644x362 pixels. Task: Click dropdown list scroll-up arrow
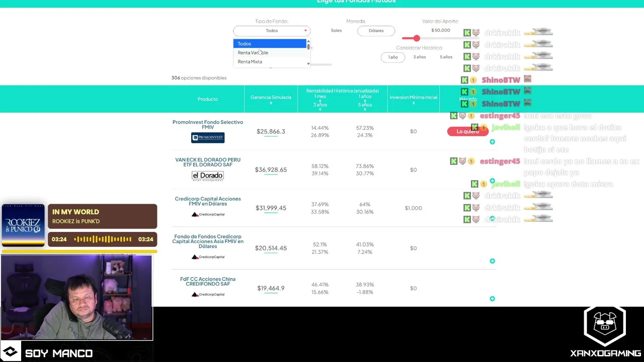point(308,41)
